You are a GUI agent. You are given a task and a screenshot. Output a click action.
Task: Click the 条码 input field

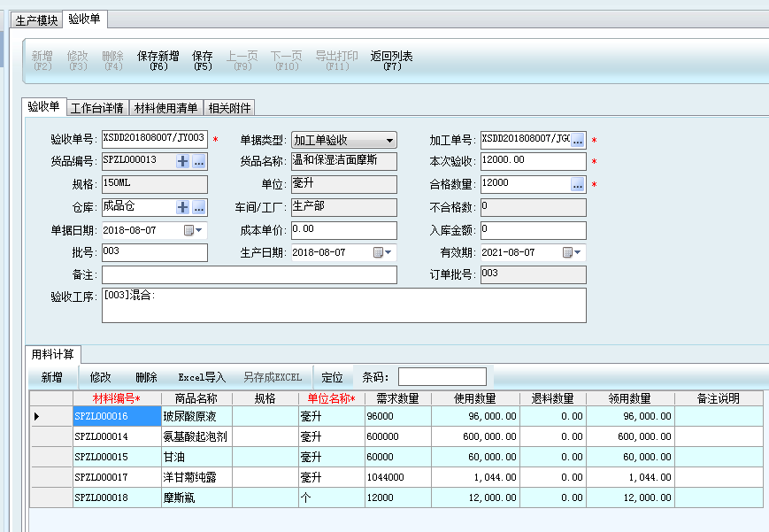[442, 377]
